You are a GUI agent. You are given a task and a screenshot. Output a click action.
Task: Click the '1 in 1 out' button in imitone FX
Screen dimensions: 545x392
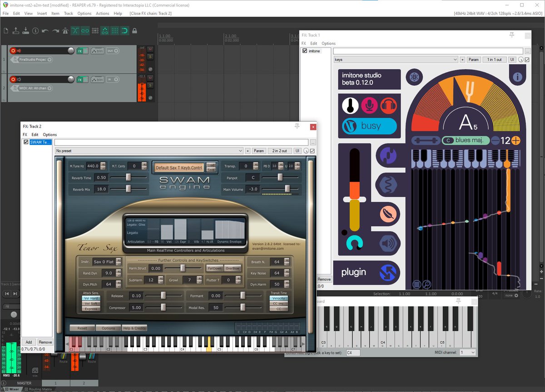click(x=495, y=59)
